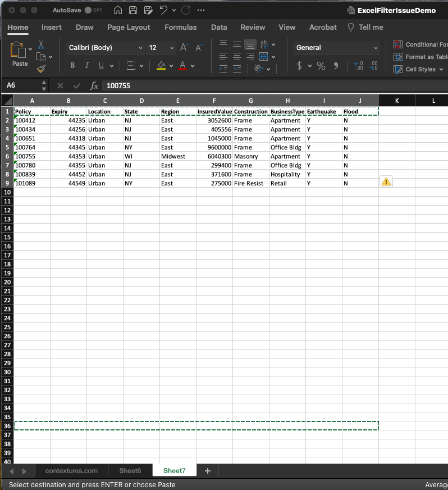Expand the underline style arrow
The width and height of the screenshot is (448, 490).
112,66
